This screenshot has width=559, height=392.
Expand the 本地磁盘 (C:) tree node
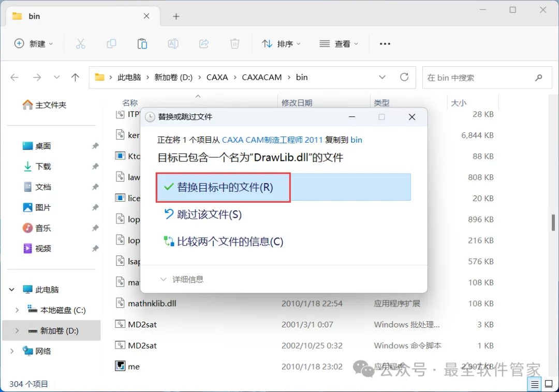[x=17, y=310]
